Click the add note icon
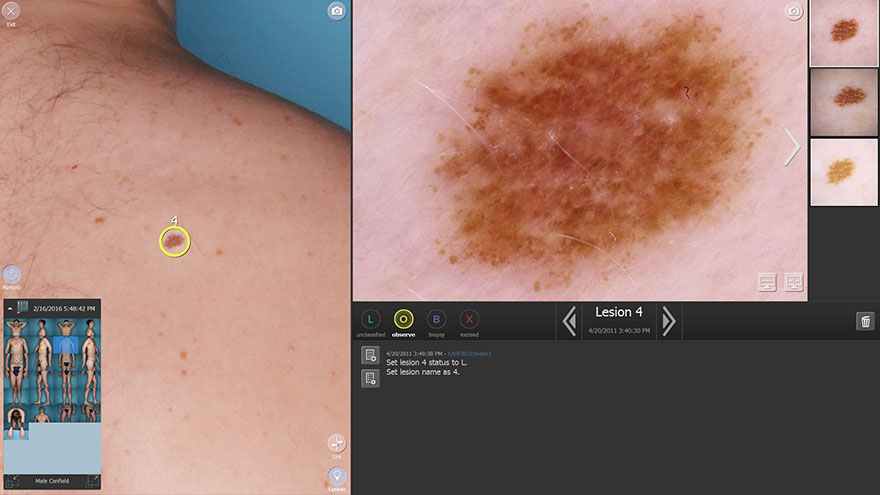 370,355
